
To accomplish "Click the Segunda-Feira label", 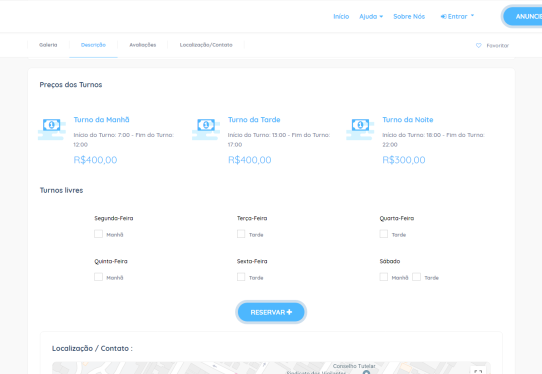I will pyautogui.click(x=114, y=218).
